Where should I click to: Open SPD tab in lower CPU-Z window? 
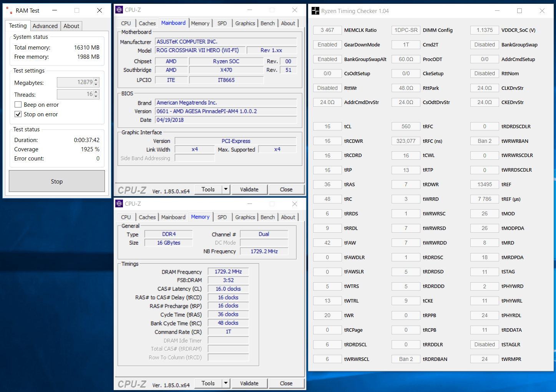coord(222,217)
